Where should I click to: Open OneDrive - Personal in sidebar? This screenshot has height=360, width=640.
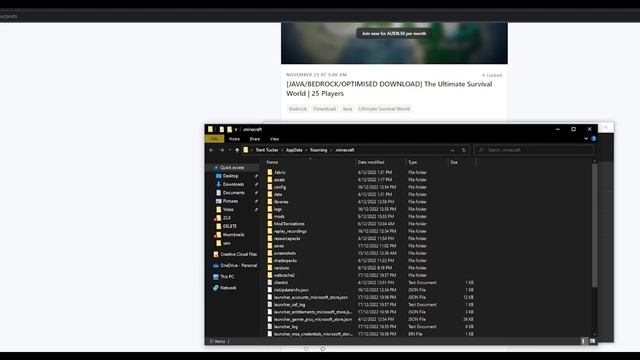point(238,265)
